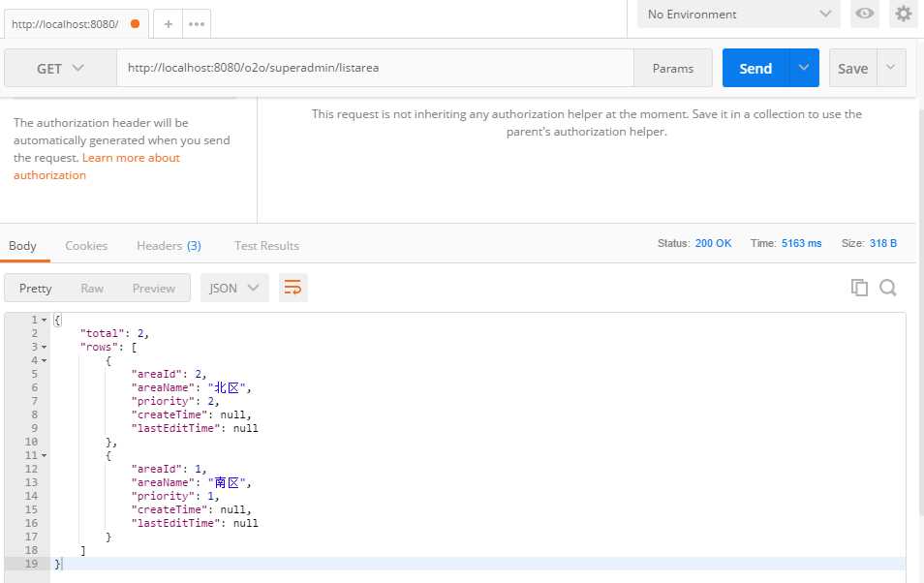Viewport: 924px width, 583px height.
Task: Open manage environments gear icon
Action: [x=904, y=14]
